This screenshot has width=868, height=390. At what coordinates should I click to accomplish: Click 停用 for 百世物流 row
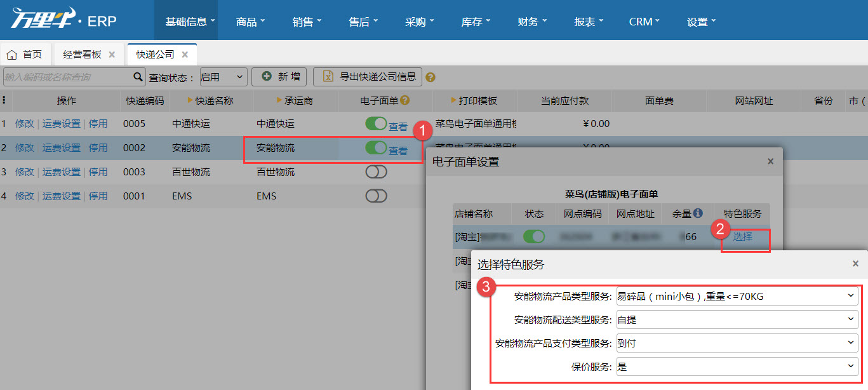point(98,172)
